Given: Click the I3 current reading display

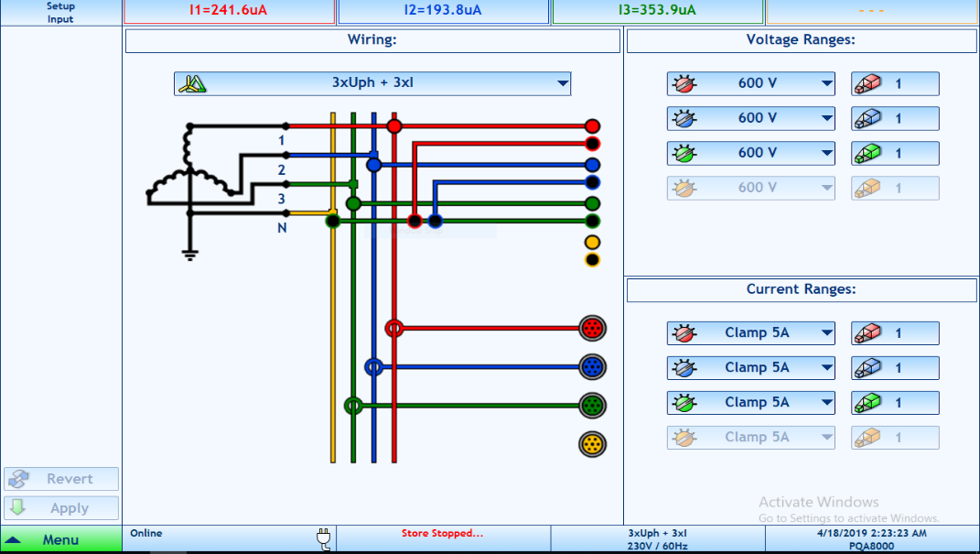Looking at the screenshot, I should (x=657, y=11).
